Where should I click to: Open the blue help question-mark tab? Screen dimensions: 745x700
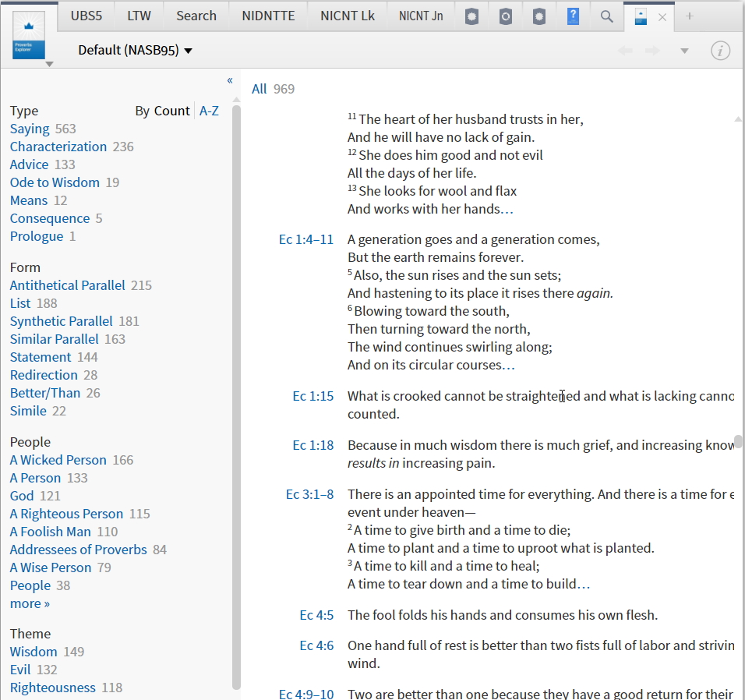point(573,16)
